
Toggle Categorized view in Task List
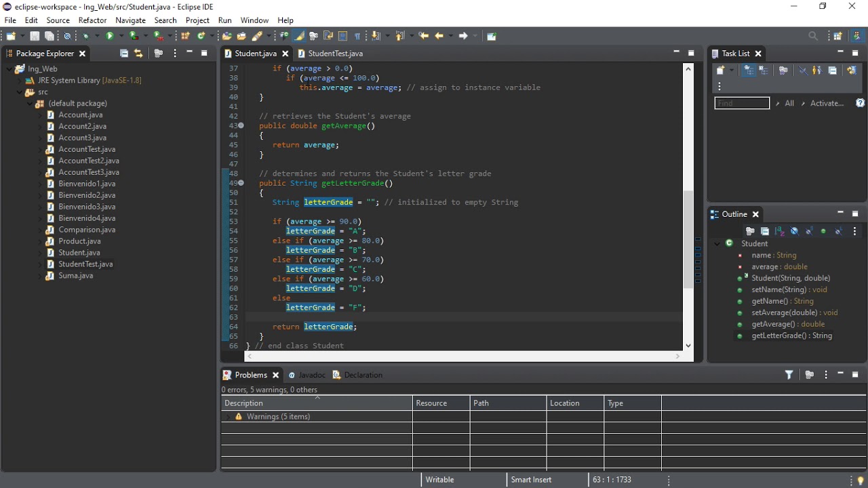click(x=749, y=70)
